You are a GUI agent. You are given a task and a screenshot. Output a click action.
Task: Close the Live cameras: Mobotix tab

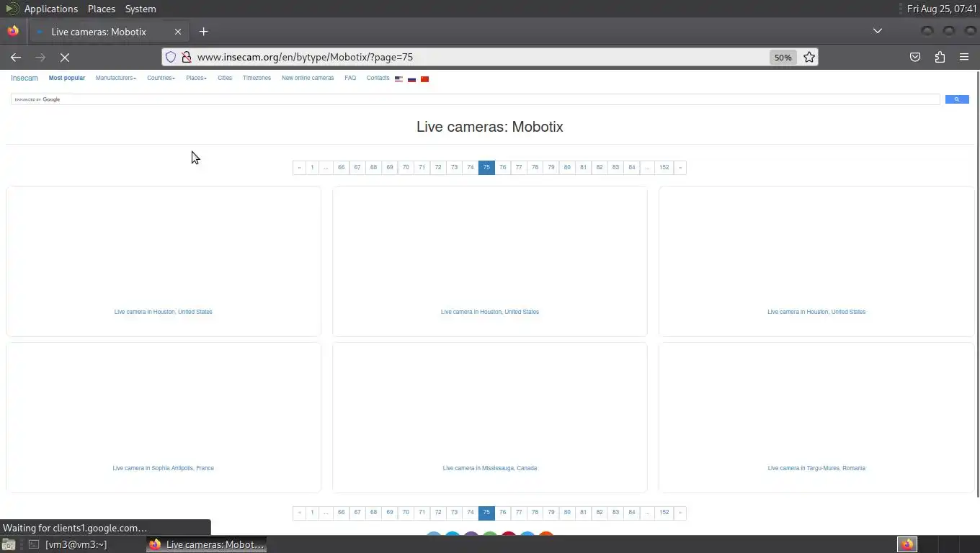click(x=178, y=32)
